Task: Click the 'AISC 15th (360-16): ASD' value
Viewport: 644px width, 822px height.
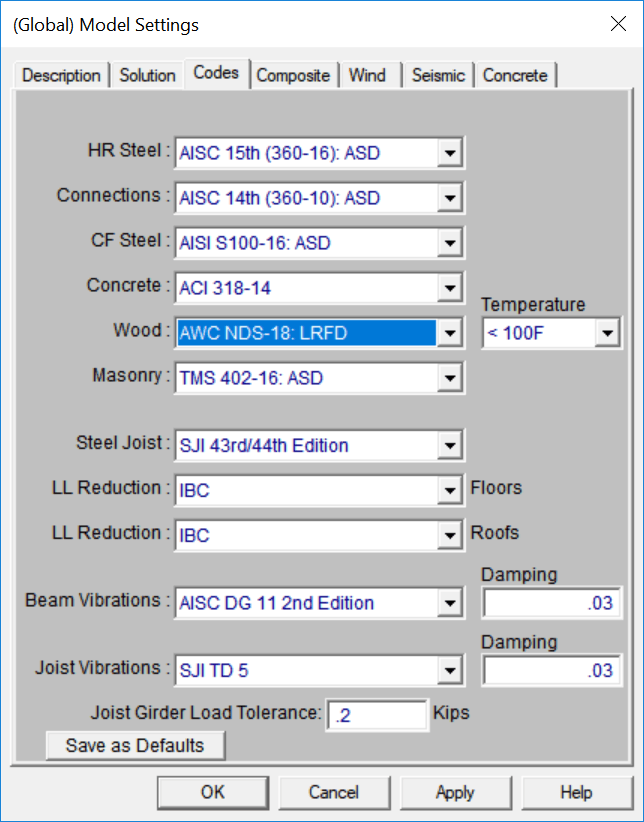Action: tap(280, 153)
